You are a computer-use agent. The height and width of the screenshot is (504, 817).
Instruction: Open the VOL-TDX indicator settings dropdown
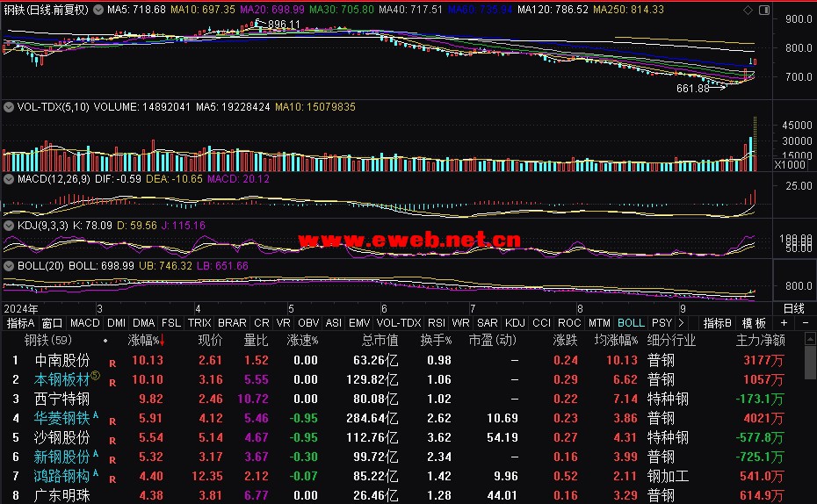tap(9, 107)
